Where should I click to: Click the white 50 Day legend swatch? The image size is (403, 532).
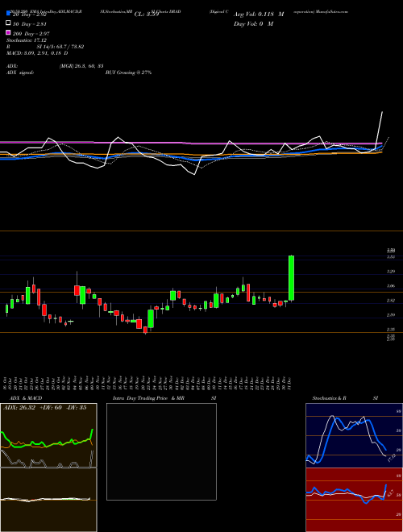(8, 23)
